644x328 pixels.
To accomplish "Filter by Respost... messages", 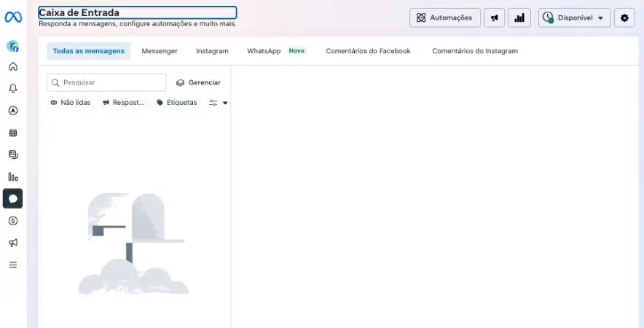I will [124, 103].
